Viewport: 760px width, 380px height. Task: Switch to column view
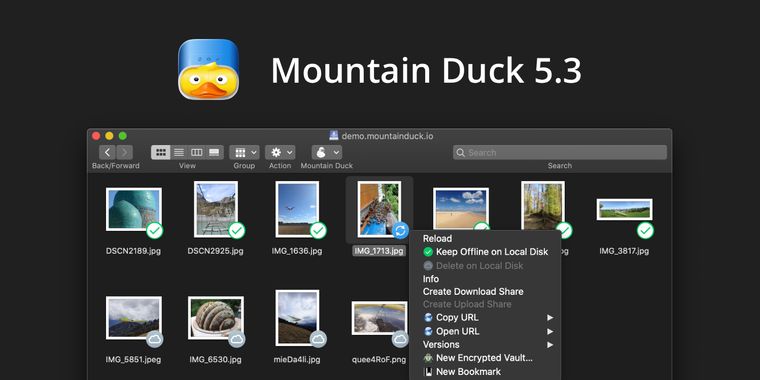click(197, 153)
